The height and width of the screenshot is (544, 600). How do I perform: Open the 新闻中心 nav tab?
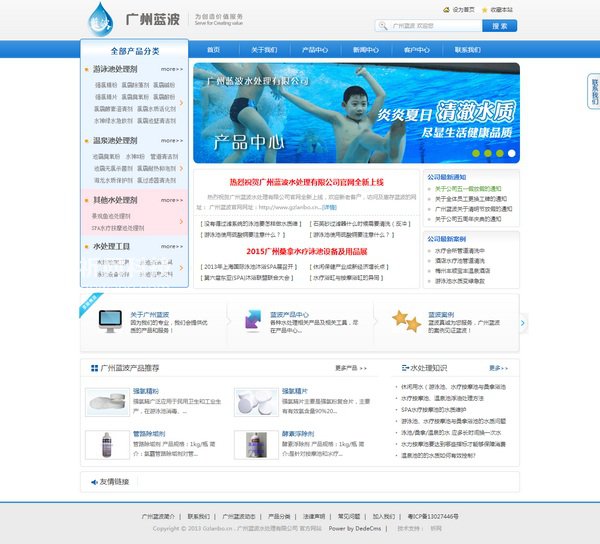tap(366, 50)
